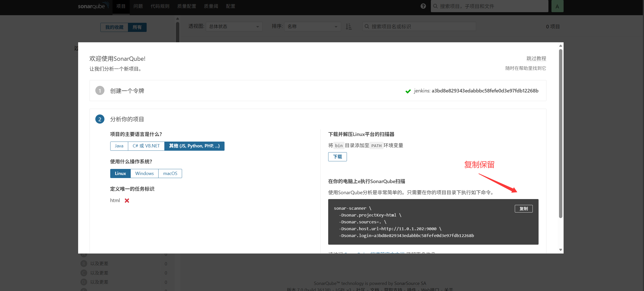Select Java as project language

tap(119, 146)
